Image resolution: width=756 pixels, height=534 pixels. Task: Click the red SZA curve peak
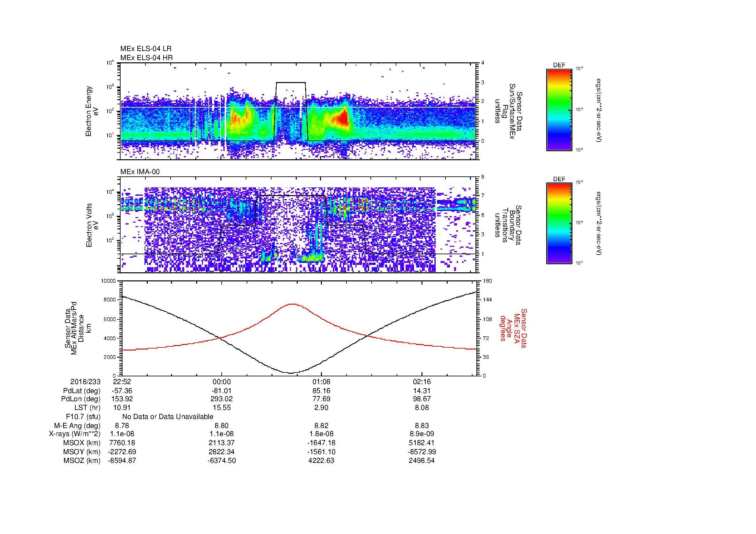pyautogui.click(x=292, y=304)
